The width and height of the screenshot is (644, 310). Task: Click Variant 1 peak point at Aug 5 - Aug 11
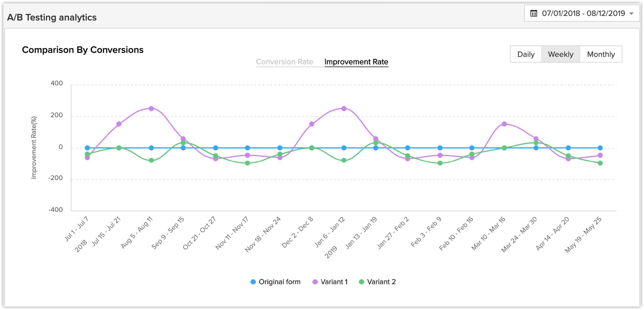[x=151, y=109]
